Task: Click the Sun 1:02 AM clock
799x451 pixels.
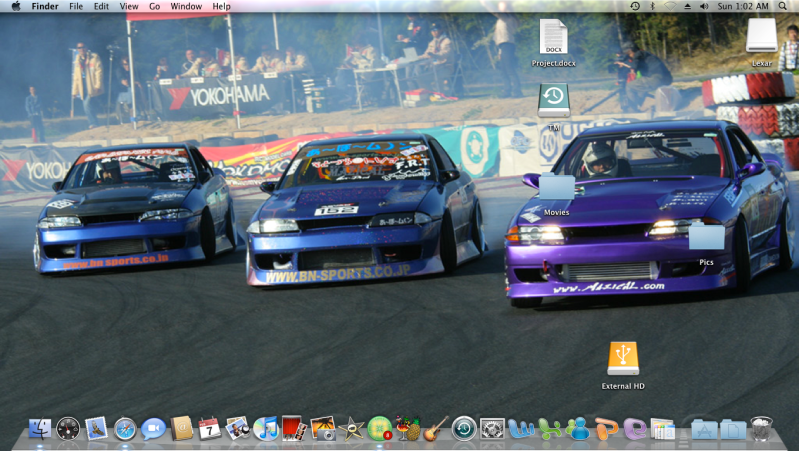Action: click(x=742, y=6)
